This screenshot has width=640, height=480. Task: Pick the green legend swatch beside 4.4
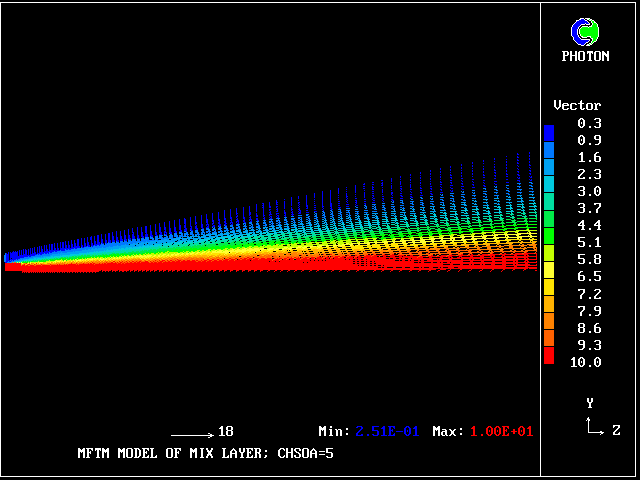click(x=548, y=225)
